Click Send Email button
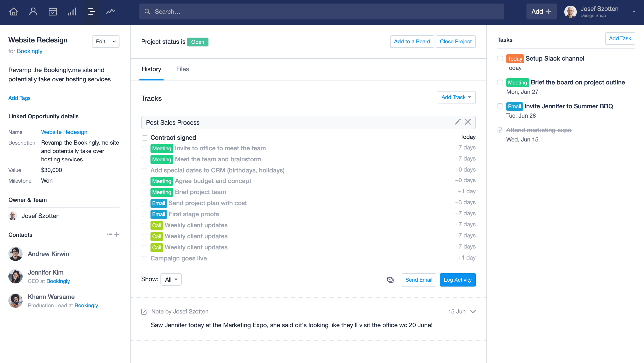 (419, 280)
